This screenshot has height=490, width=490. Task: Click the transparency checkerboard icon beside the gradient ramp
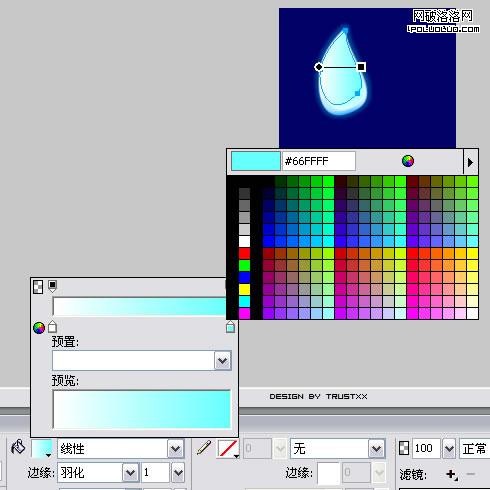tap(38, 287)
